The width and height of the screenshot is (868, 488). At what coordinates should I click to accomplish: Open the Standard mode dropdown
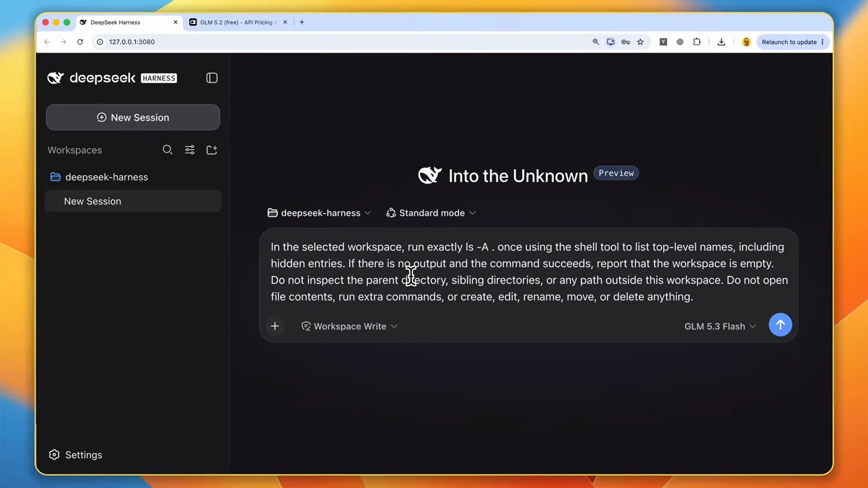tap(431, 213)
